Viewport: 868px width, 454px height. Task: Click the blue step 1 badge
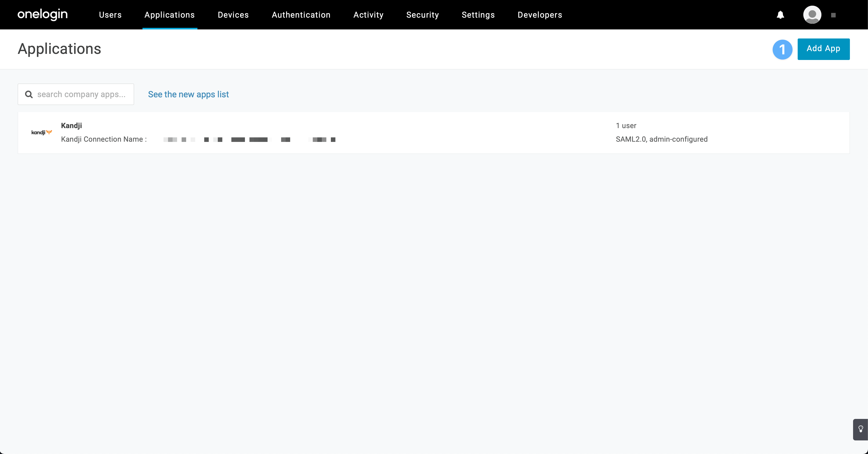pyautogui.click(x=782, y=50)
